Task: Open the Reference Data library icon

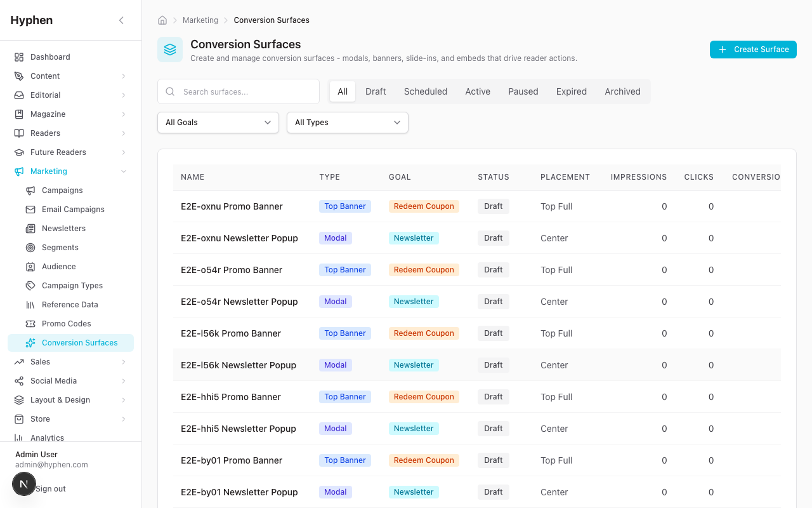Action: (x=30, y=305)
